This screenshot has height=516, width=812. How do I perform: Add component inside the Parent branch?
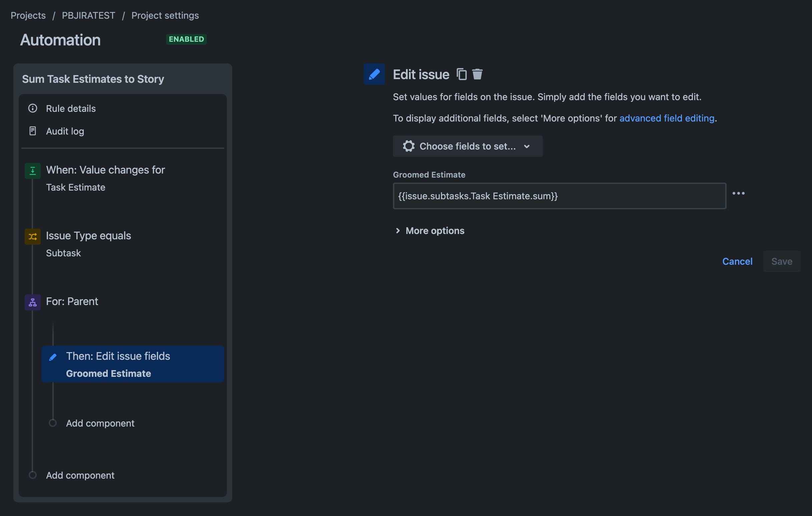pyautogui.click(x=100, y=423)
